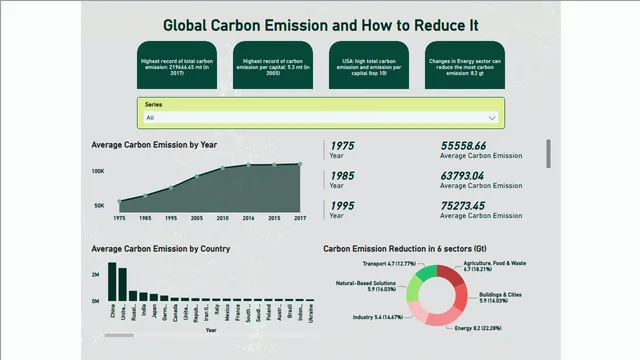Select the 1995 data point on line chart
640x360 pixels.
[x=171, y=188]
